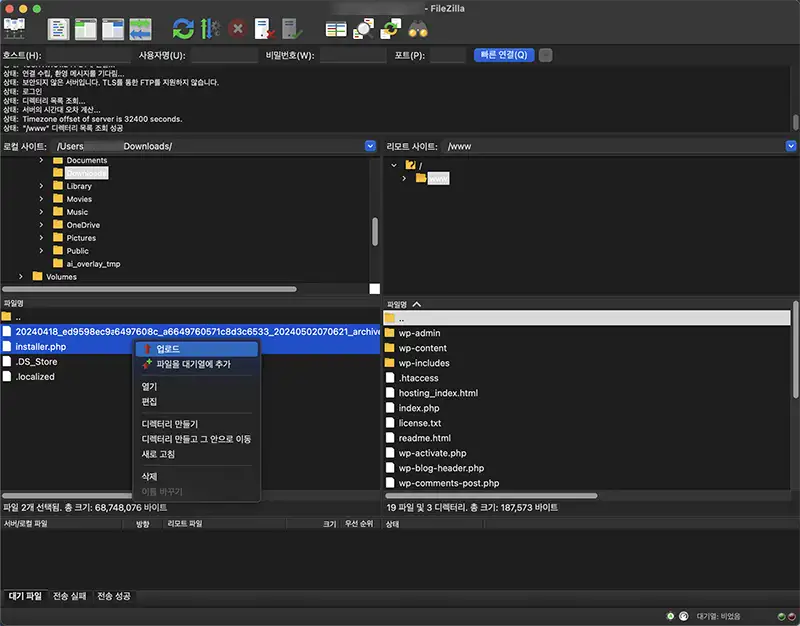Cancel the current operation

tap(237, 29)
